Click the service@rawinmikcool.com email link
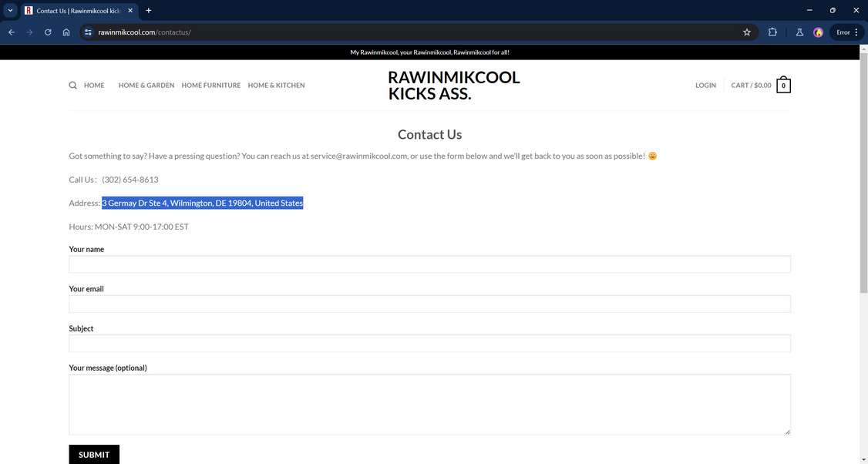The width and height of the screenshot is (868, 464). [x=358, y=156]
